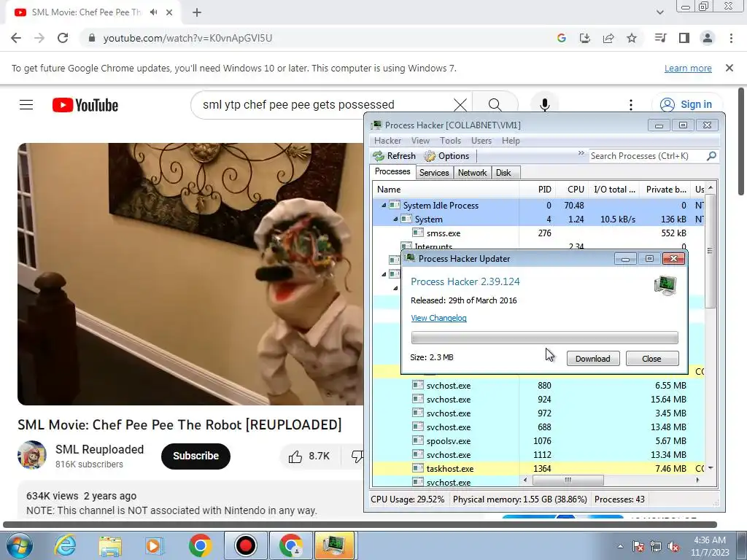Open YouTube settings three-dot menu
This screenshot has height=560, width=747.
[631, 104]
